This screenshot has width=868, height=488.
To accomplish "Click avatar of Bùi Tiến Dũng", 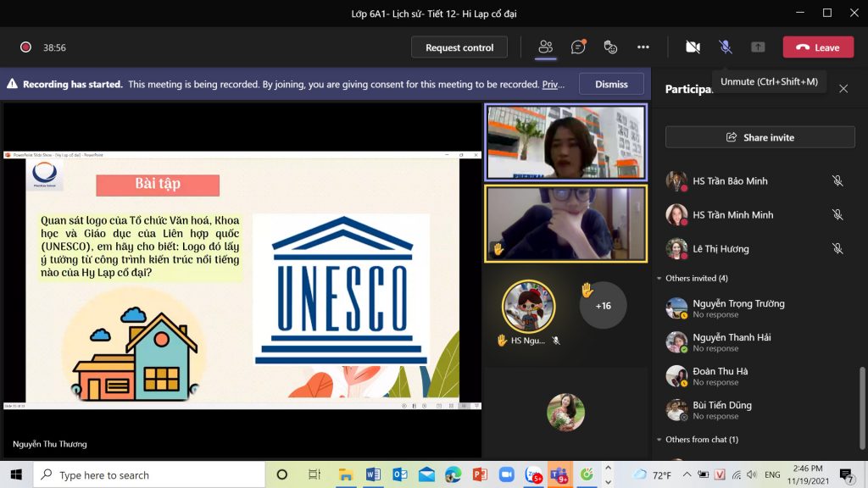I will [676, 410].
